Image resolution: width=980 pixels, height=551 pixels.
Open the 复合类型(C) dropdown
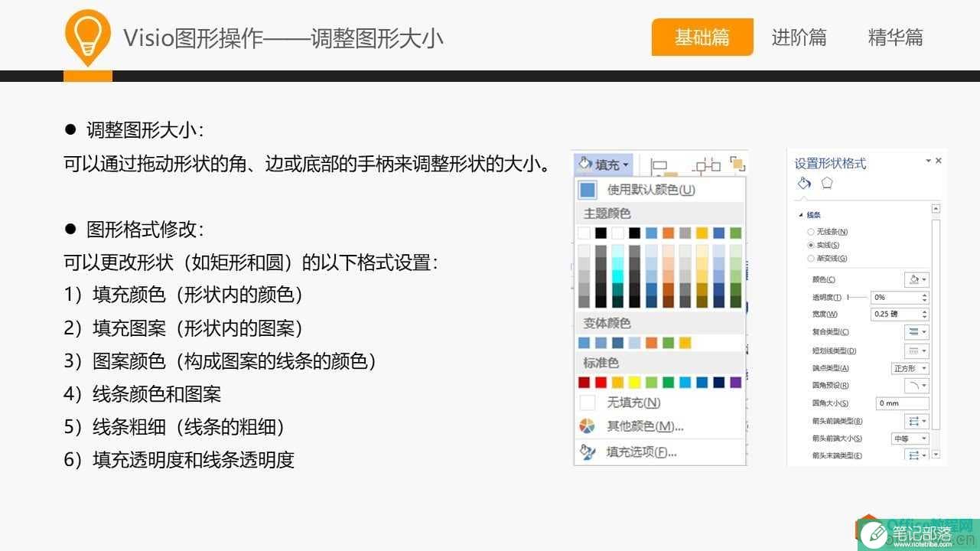coord(917,332)
